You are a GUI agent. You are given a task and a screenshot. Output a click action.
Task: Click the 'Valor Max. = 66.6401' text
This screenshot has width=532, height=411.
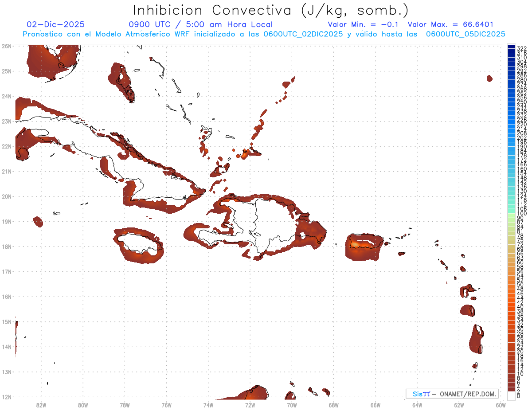coord(450,24)
